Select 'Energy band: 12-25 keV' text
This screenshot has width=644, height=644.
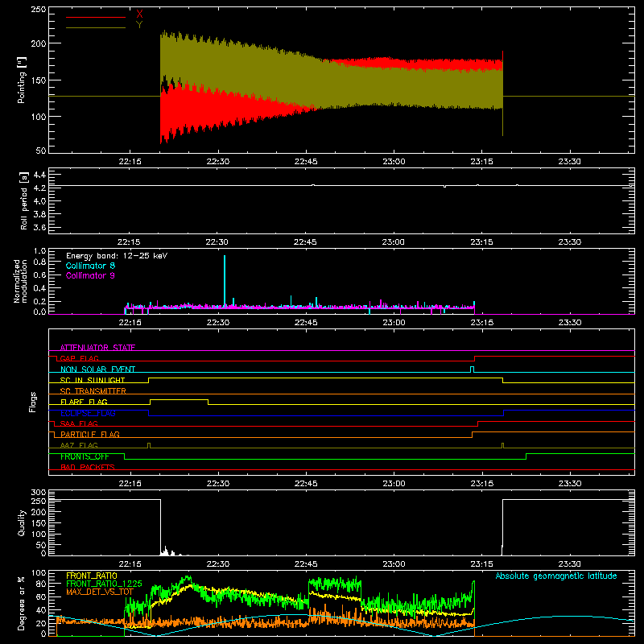[117, 256]
